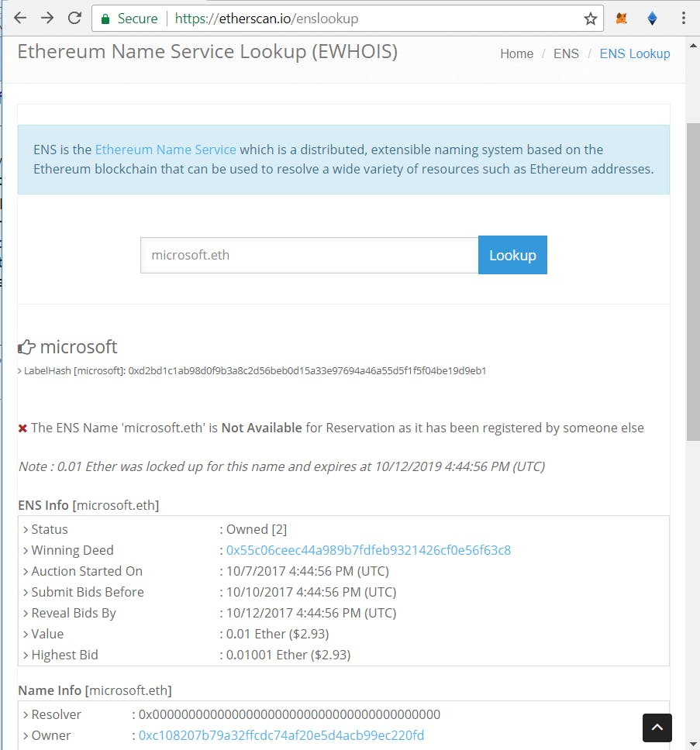The width and height of the screenshot is (700, 750).
Task: Open the Home breadcrumb item
Action: [516, 53]
